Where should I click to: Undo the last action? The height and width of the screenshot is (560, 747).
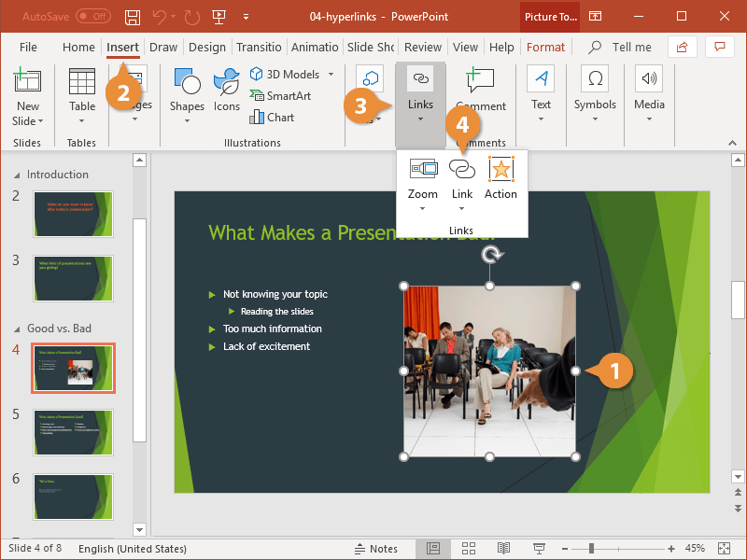159,17
